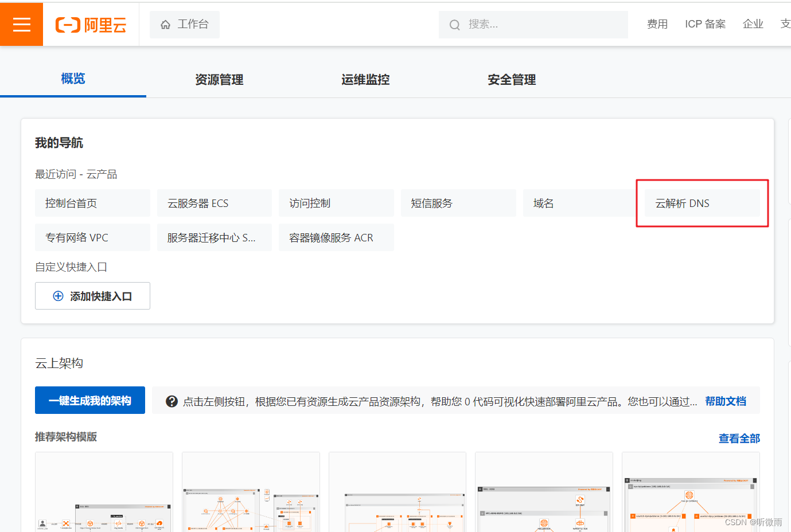Focus the 搜索 search input field

point(533,25)
